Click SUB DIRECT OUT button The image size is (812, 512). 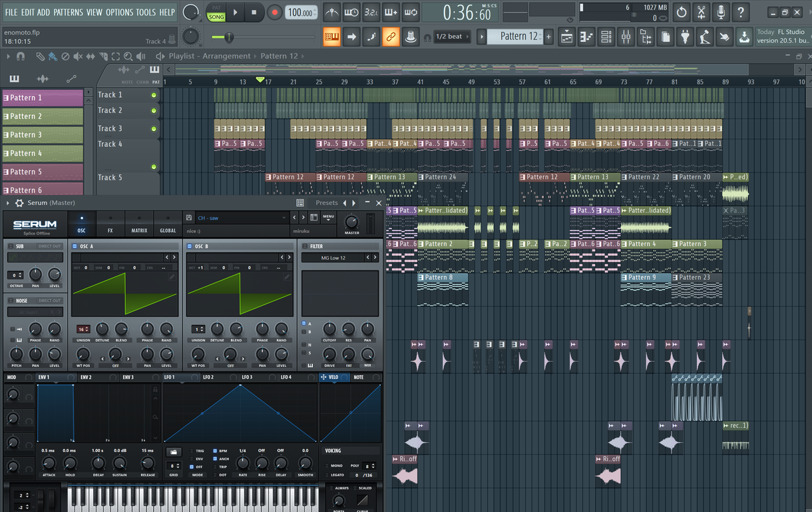pos(49,246)
